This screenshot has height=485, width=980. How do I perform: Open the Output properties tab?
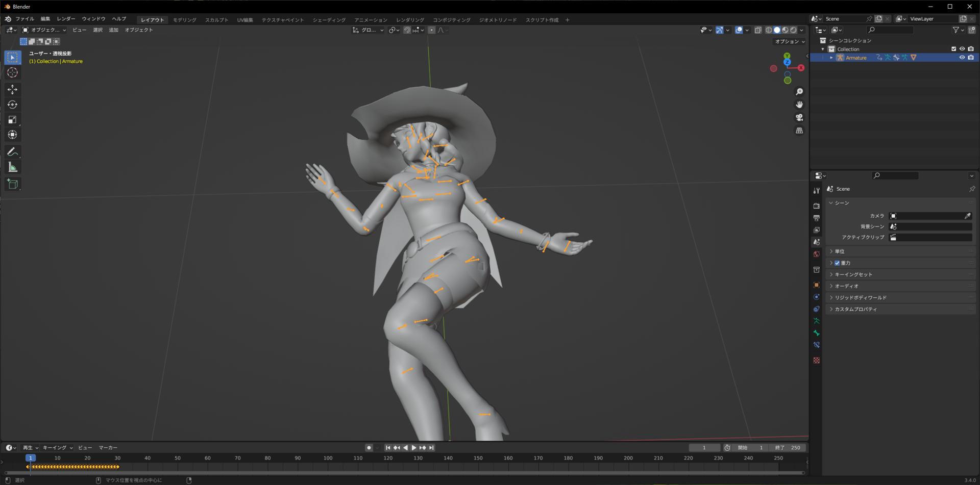tap(817, 218)
